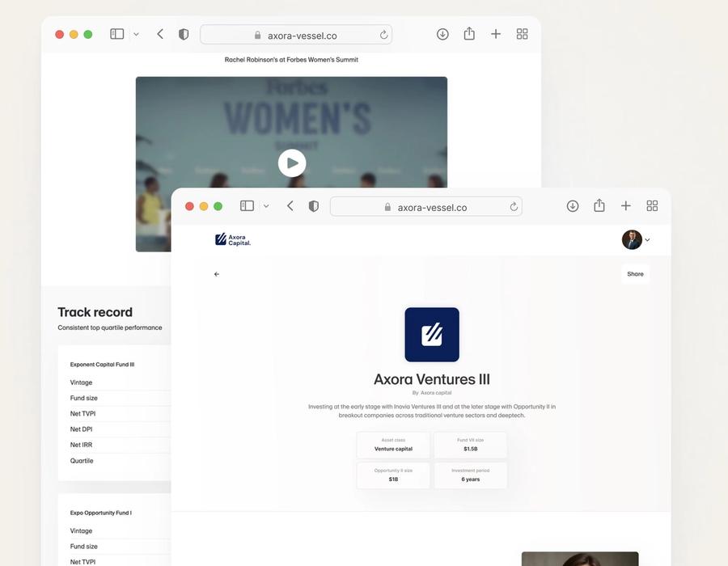Open share menu in back Safari window
The width and height of the screenshot is (728, 566).
coord(469,33)
